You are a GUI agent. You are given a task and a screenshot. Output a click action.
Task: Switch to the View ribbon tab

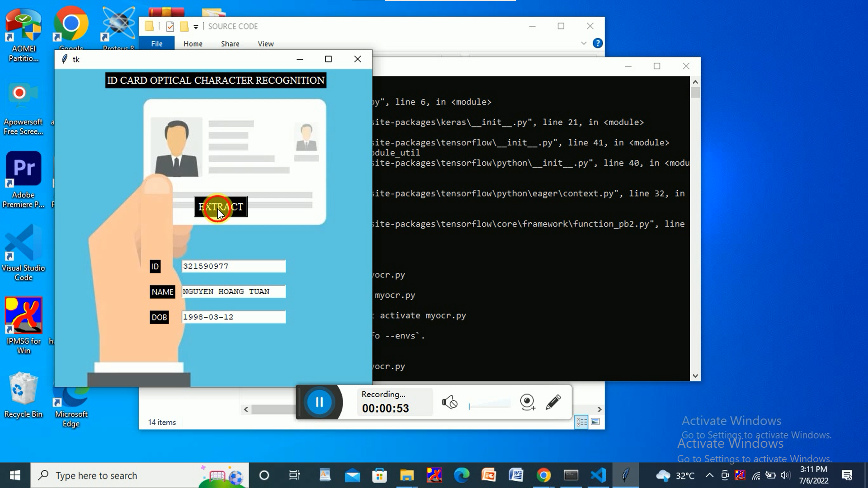click(265, 44)
